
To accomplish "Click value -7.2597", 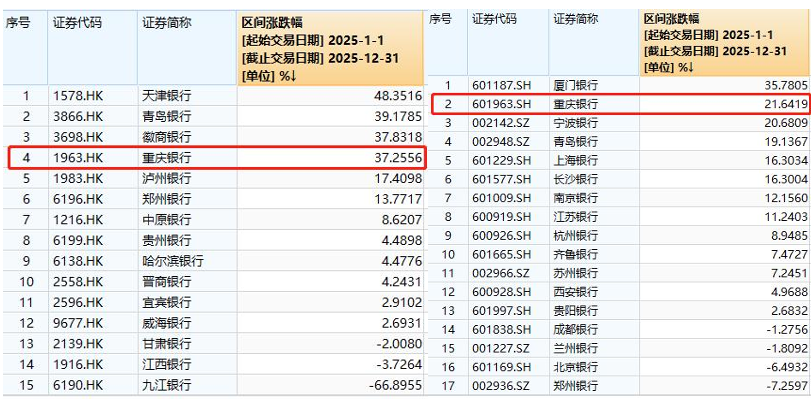I will coord(787,386).
